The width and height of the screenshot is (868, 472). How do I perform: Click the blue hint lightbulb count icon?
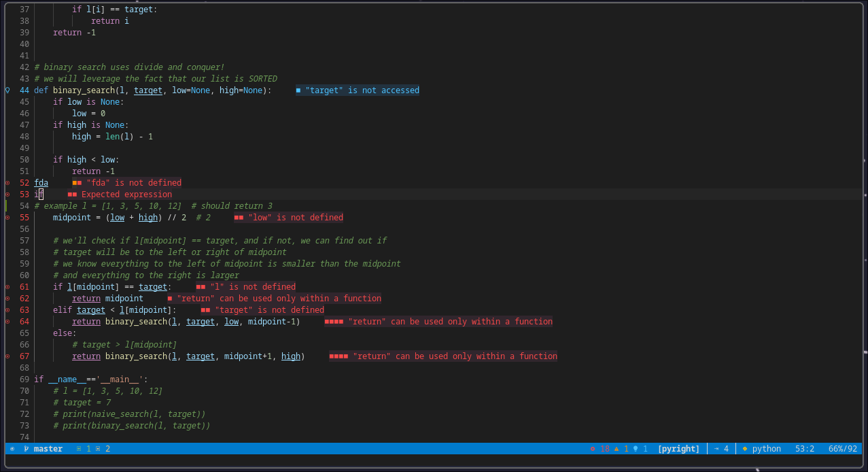636,449
